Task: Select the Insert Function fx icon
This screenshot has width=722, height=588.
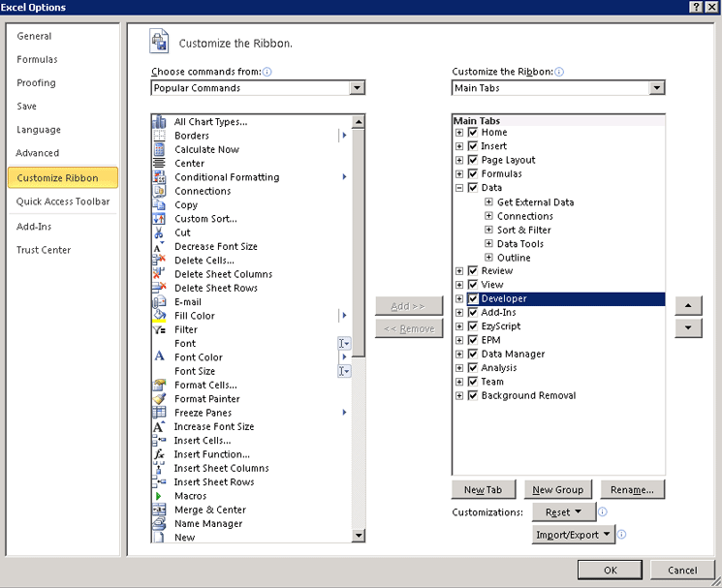Action: click(x=159, y=454)
